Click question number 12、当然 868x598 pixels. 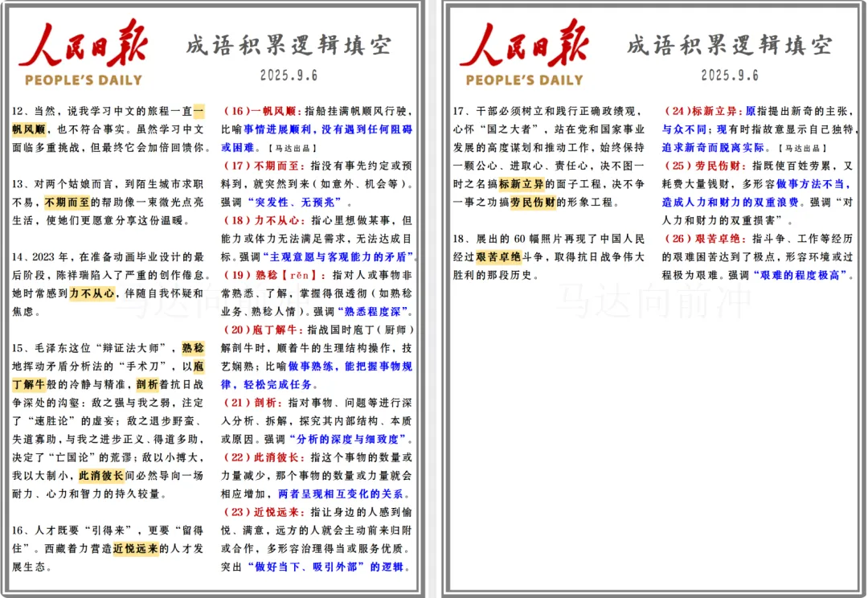coord(34,111)
